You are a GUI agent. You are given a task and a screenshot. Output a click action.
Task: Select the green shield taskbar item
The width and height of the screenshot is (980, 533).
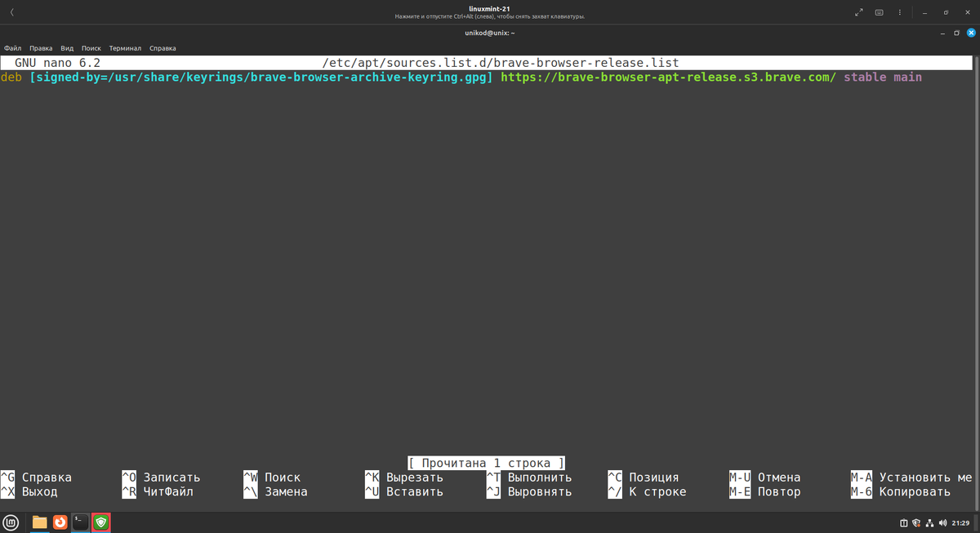pos(101,522)
